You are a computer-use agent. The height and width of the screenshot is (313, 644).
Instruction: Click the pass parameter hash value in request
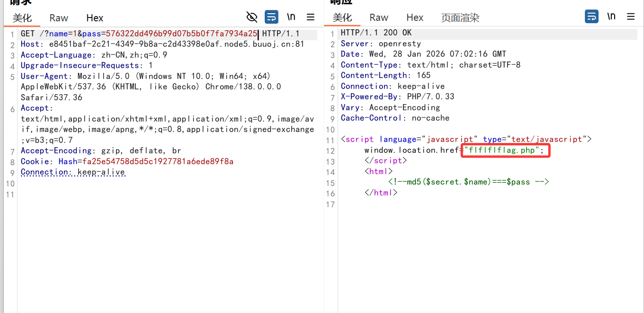tap(181, 34)
